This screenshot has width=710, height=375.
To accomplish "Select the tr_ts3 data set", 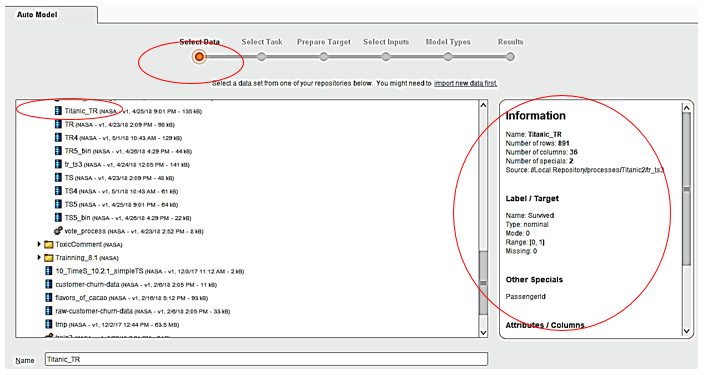I will [x=127, y=164].
